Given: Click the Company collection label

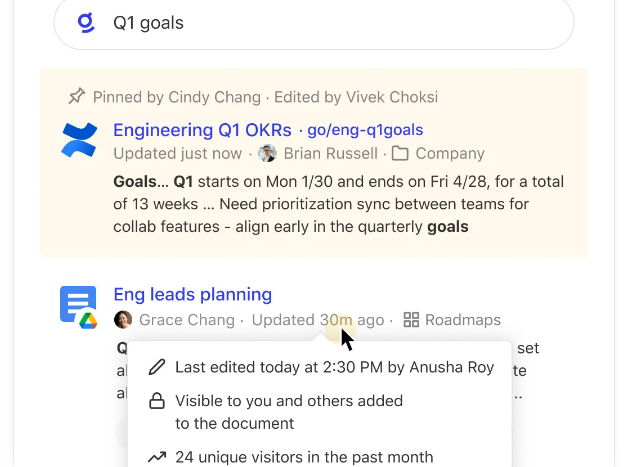Looking at the screenshot, I should (450, 154).
